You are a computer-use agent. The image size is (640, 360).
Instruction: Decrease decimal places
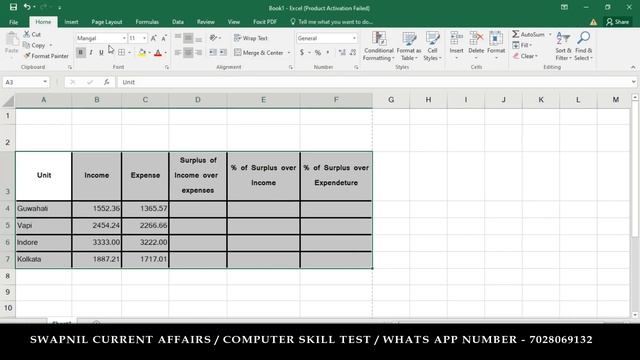(x=353, y=53)
